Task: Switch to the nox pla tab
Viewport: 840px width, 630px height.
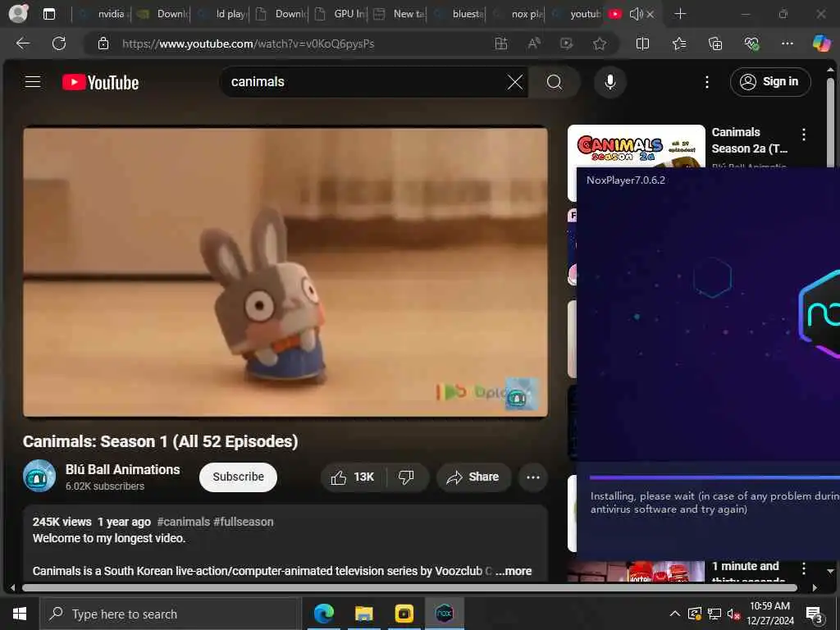Action: 517,14
